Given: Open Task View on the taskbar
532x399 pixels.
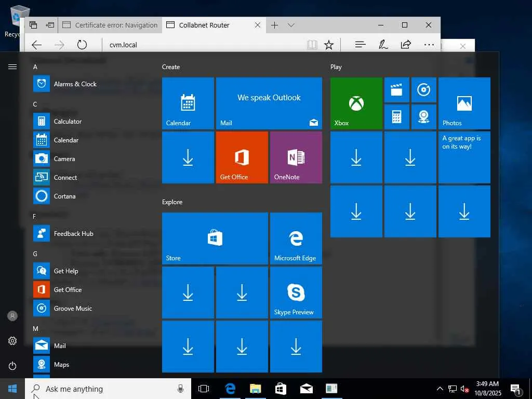Looking at the screenshot, I should tap(204, 389).
